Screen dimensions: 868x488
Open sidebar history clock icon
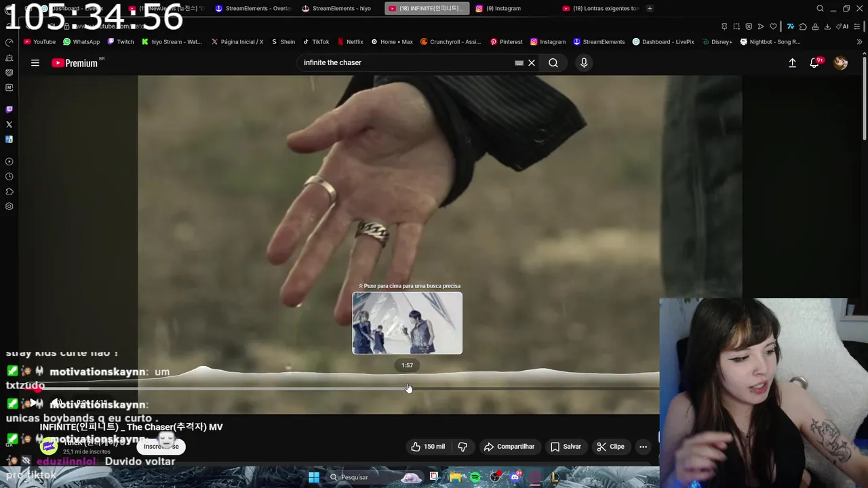point(9,177)
